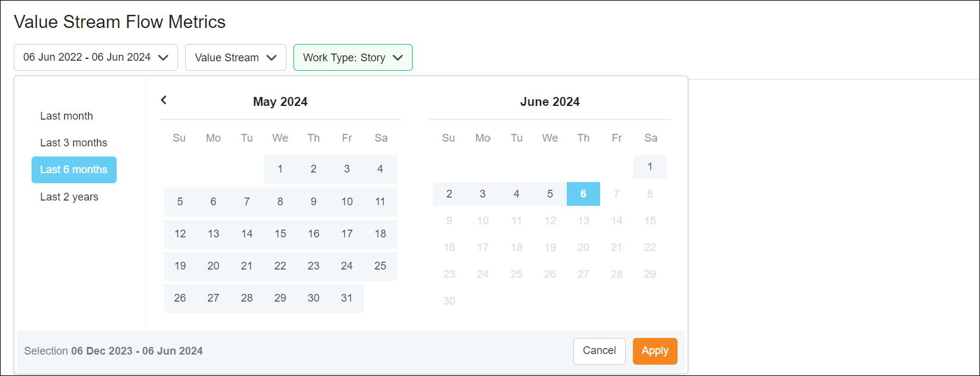Open the Work Type: Story filter
The width and height of the screenshot is (980, 376).
coord(353,58)
